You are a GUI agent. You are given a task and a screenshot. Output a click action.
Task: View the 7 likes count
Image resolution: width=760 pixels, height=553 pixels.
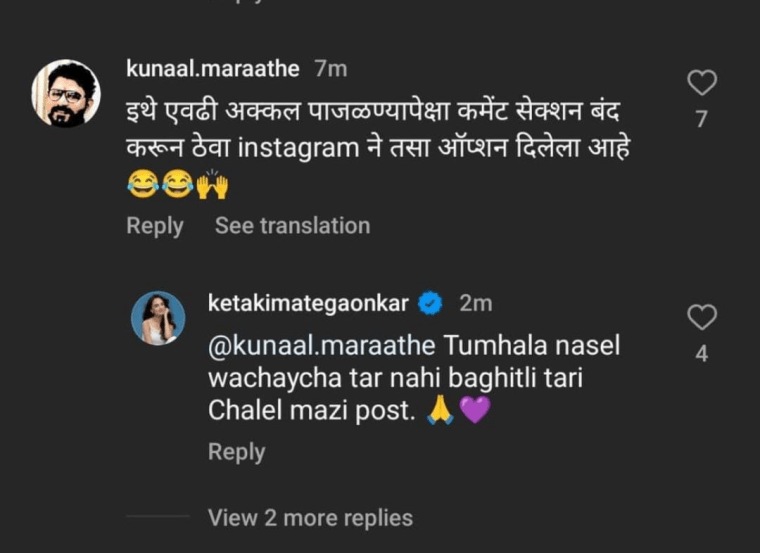pyautogui.click(x=702, y=120)
